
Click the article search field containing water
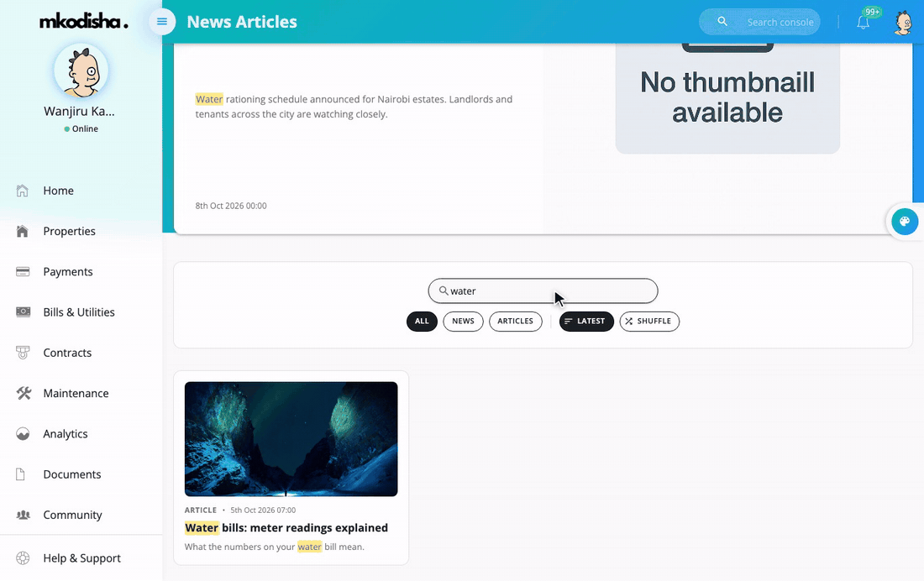[x=543, y=291]
